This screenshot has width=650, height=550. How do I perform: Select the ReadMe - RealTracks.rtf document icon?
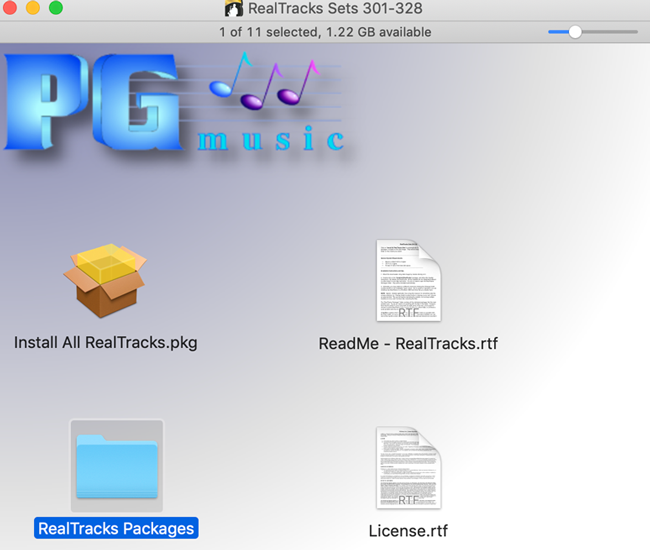click(408, 280)
